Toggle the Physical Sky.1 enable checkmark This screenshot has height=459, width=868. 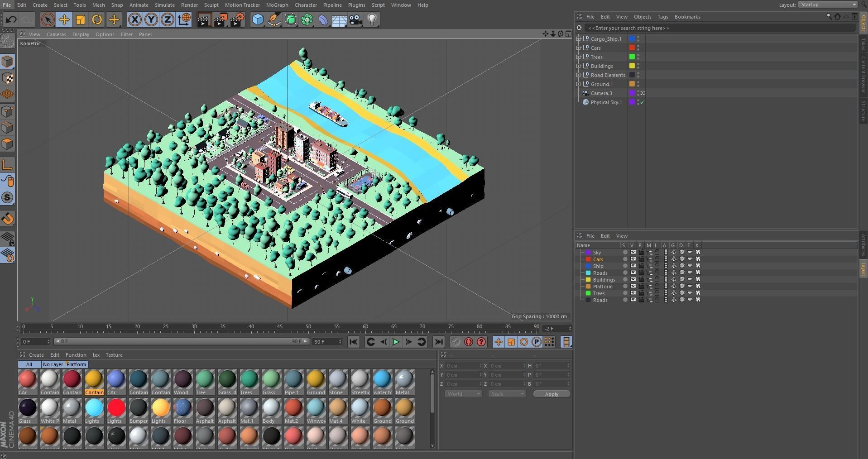(642, 102)
